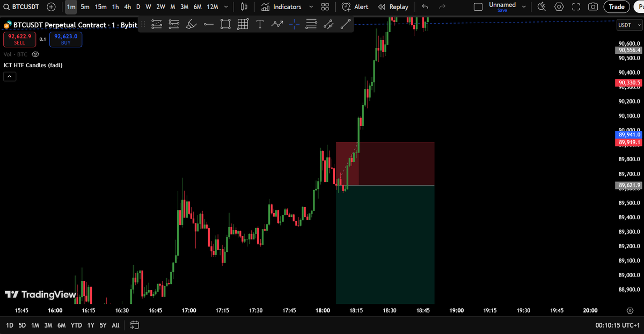Switch to the 15m timeframe

tap(100, 7)
